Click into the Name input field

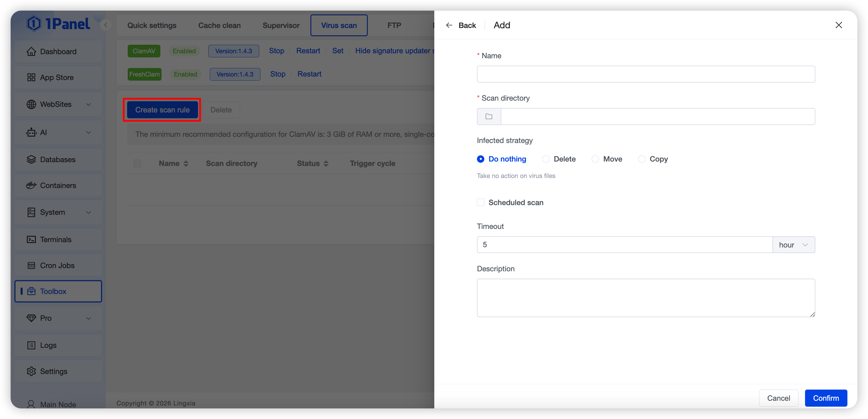click(646, 74)
